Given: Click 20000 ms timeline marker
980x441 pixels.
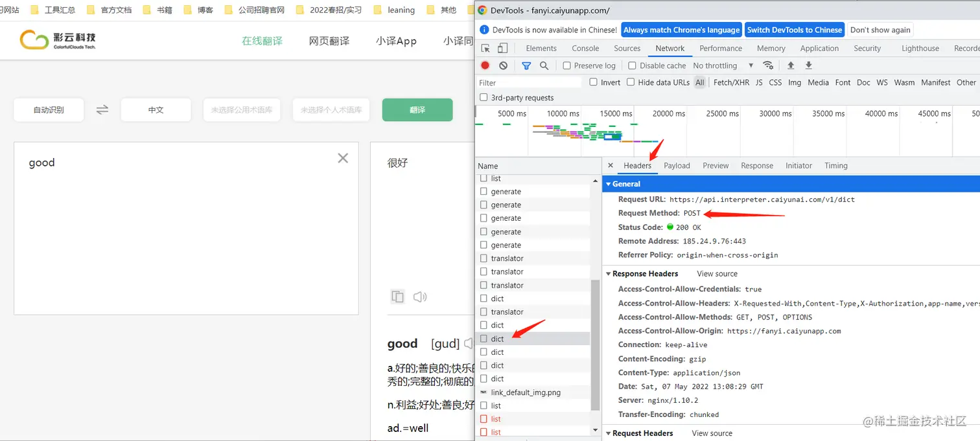Looking at the screenshot, I should [668, 113].
